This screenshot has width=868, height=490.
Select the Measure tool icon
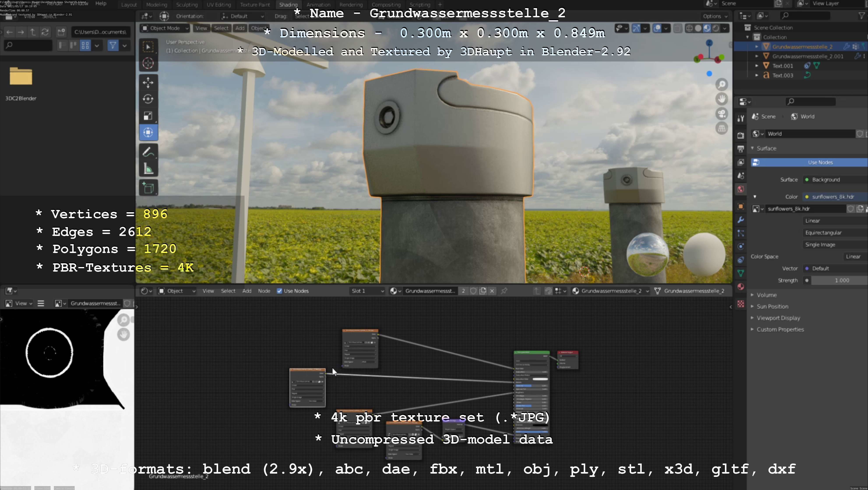(148, 169)
